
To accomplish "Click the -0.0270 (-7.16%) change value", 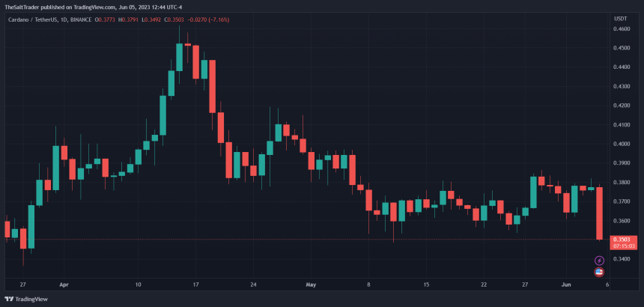I will click(233, 18).
